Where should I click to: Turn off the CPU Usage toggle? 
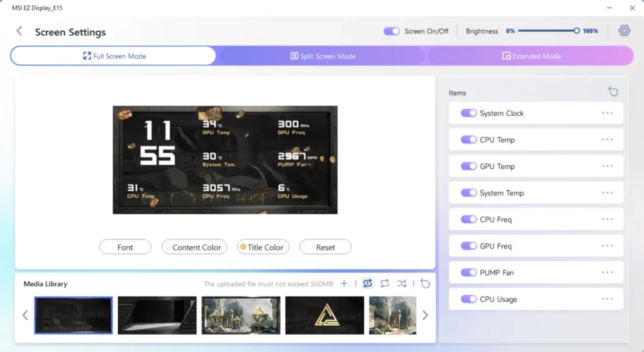(469, 299)
